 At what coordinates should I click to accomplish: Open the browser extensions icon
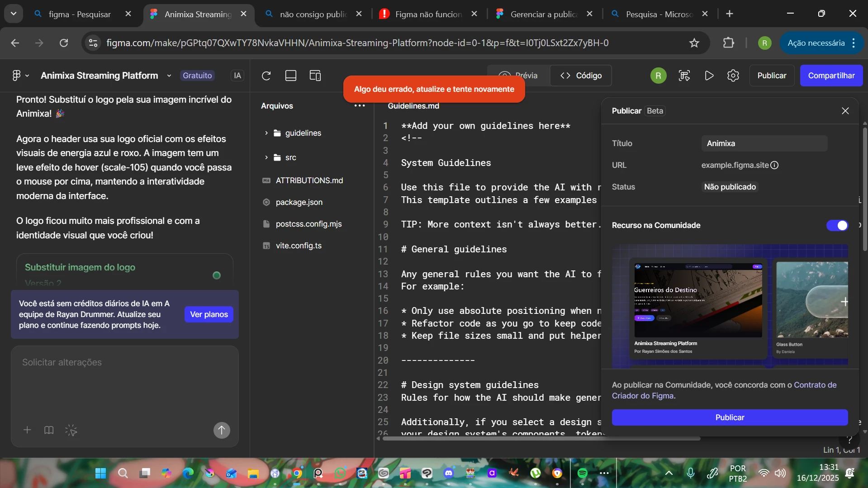[729, 43]
